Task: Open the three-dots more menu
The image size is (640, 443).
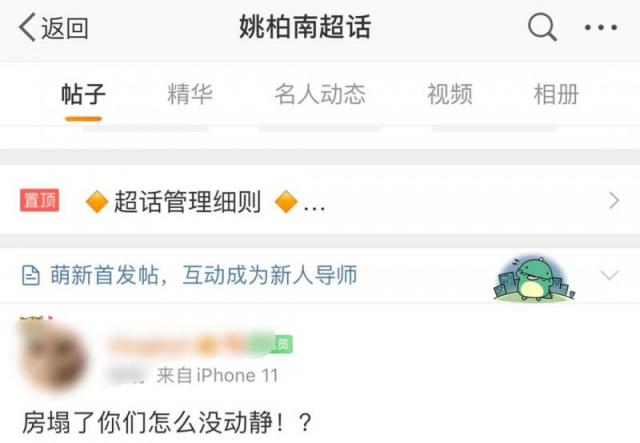Action: click(x=600, y=28)
